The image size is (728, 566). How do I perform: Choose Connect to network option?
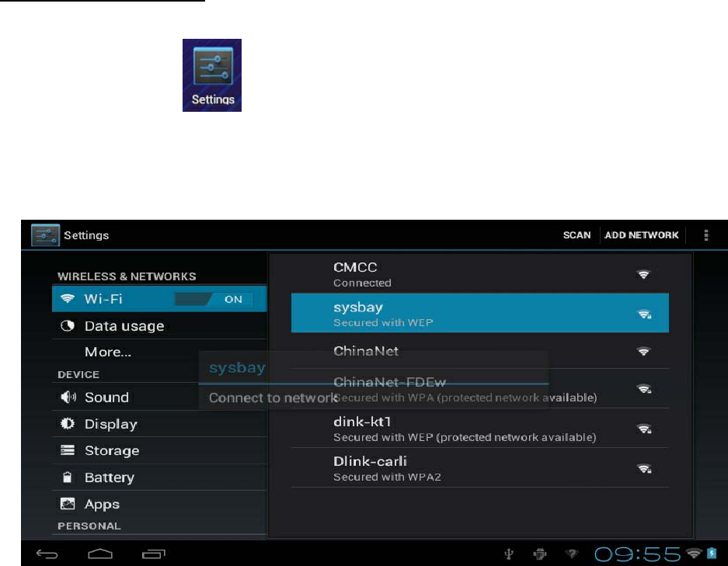point(374,397)
